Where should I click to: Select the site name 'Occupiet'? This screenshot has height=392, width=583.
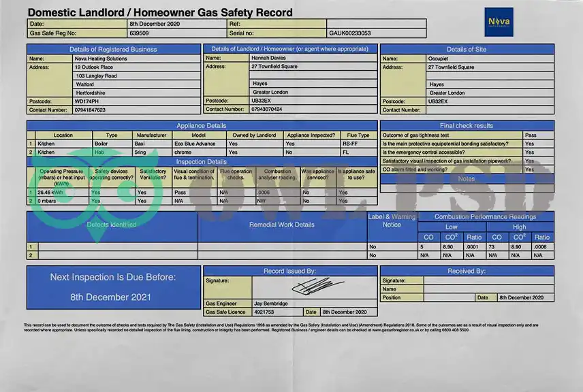point(438,59)
